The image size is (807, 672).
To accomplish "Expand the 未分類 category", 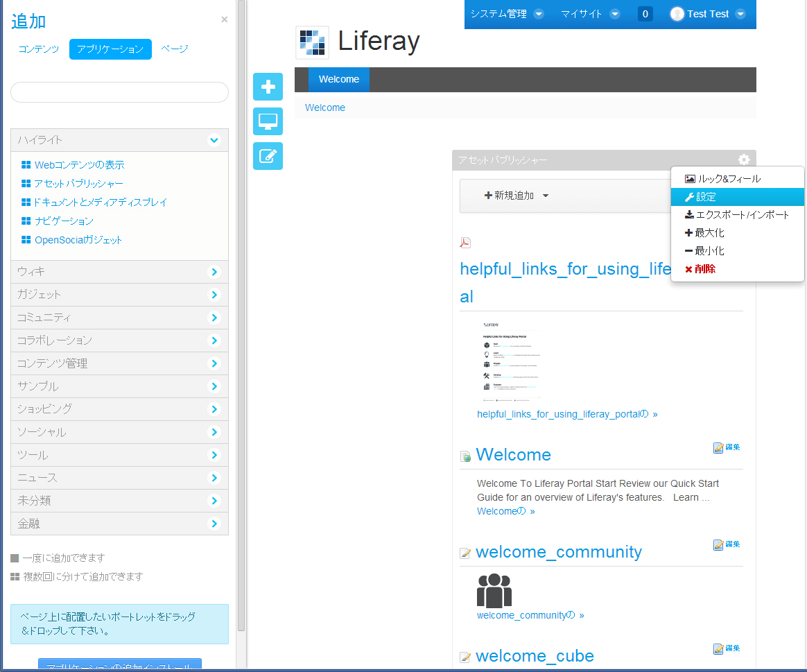I will [119, 501].
